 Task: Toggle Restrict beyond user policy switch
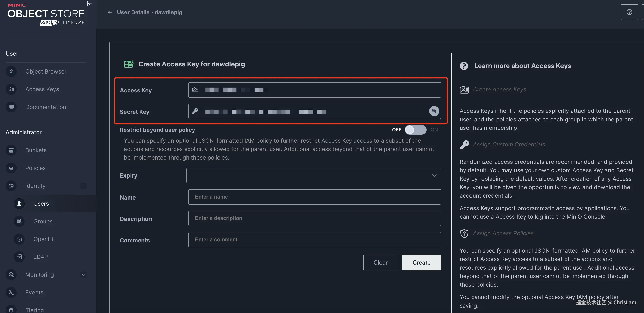tap(415, 130)
